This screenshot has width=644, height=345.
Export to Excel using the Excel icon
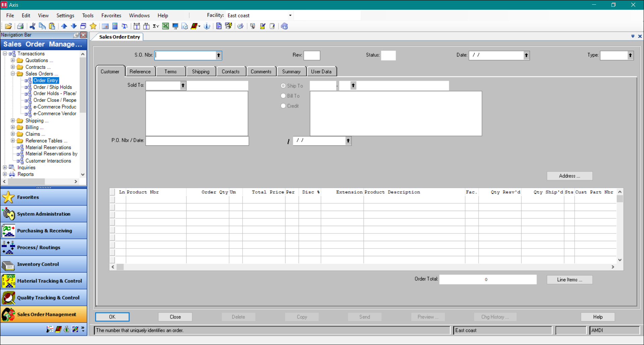(x=165, y=26)
